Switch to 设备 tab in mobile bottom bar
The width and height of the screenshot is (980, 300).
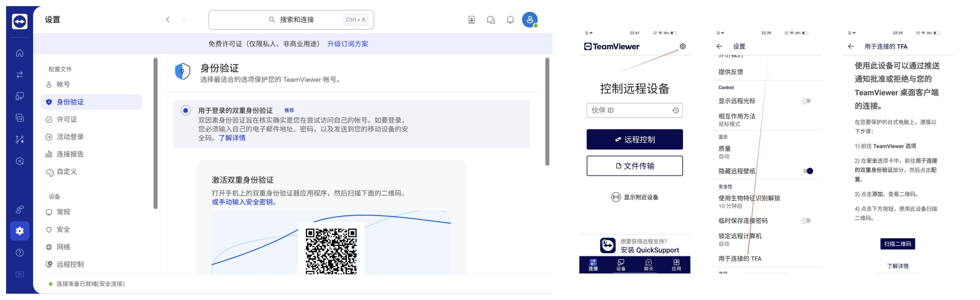coord(621,265)
